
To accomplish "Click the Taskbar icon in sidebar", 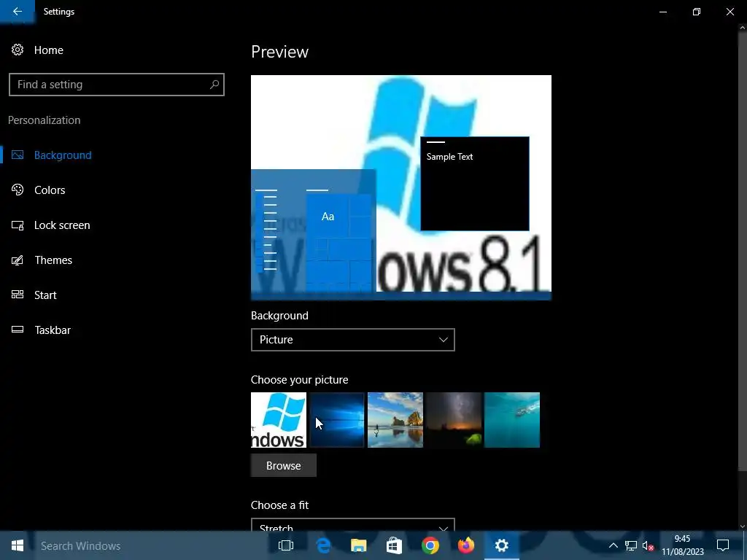I will click(x=18, y=330).
